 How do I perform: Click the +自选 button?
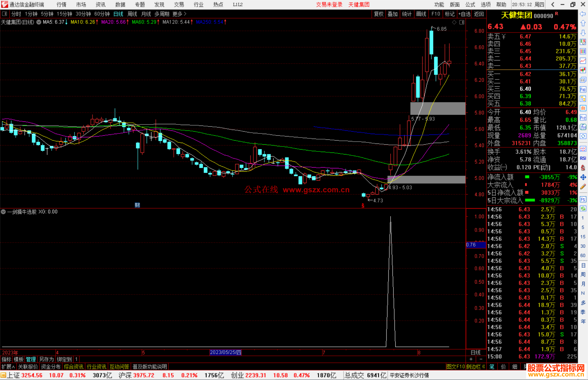coord(464,14)
